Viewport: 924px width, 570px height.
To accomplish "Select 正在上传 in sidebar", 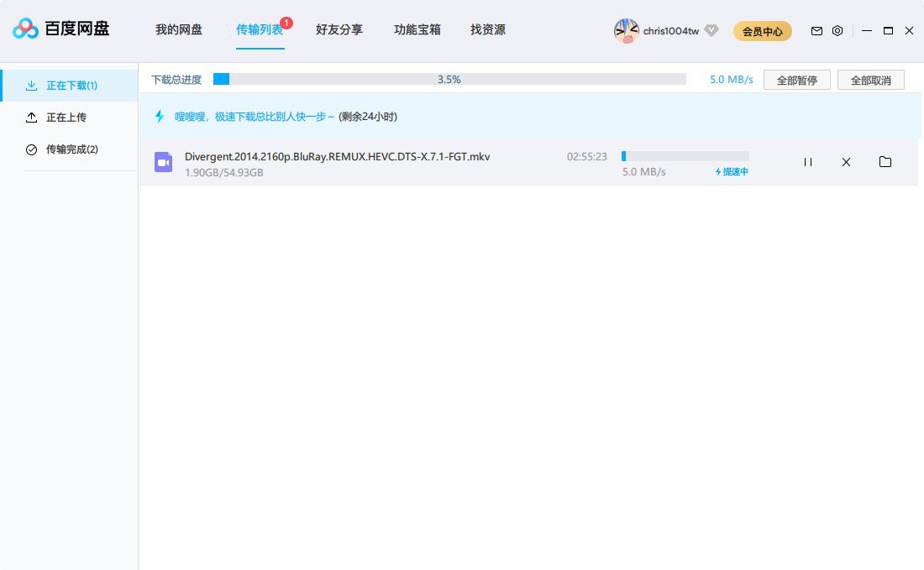I will tap(70, 118).
